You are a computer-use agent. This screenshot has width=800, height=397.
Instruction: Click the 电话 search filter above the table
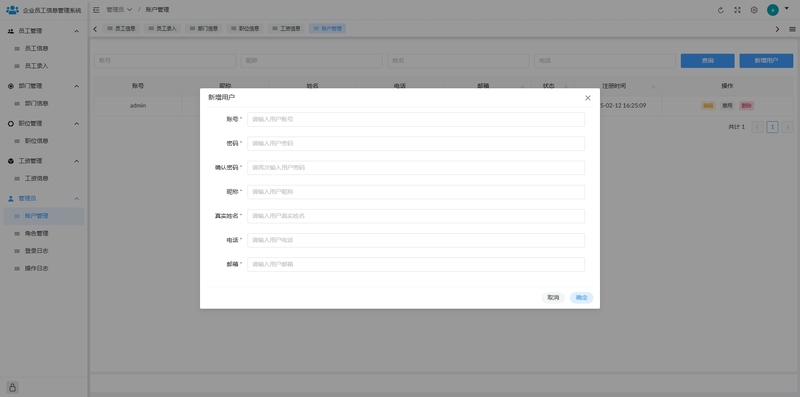(605, 61)
